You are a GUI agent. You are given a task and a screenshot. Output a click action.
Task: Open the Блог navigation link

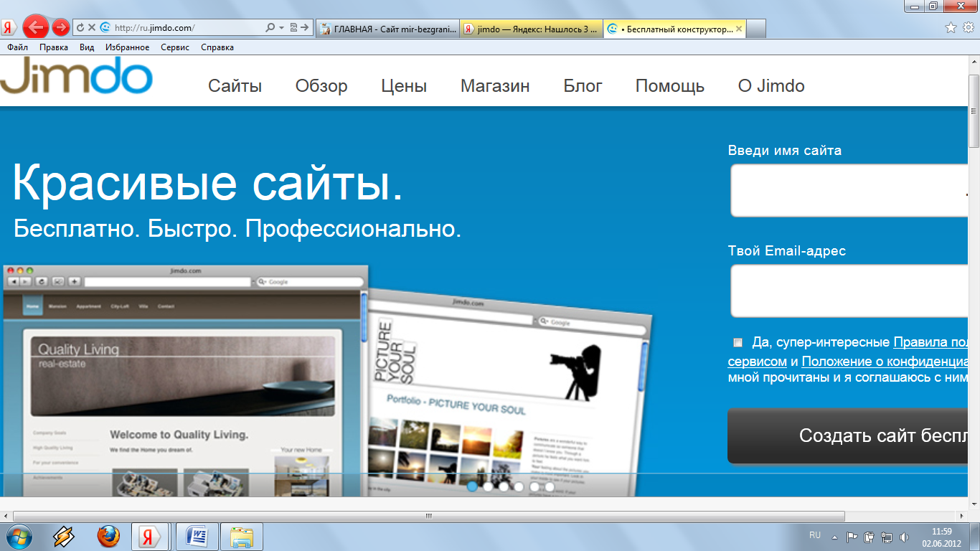(x=583, y=86)
